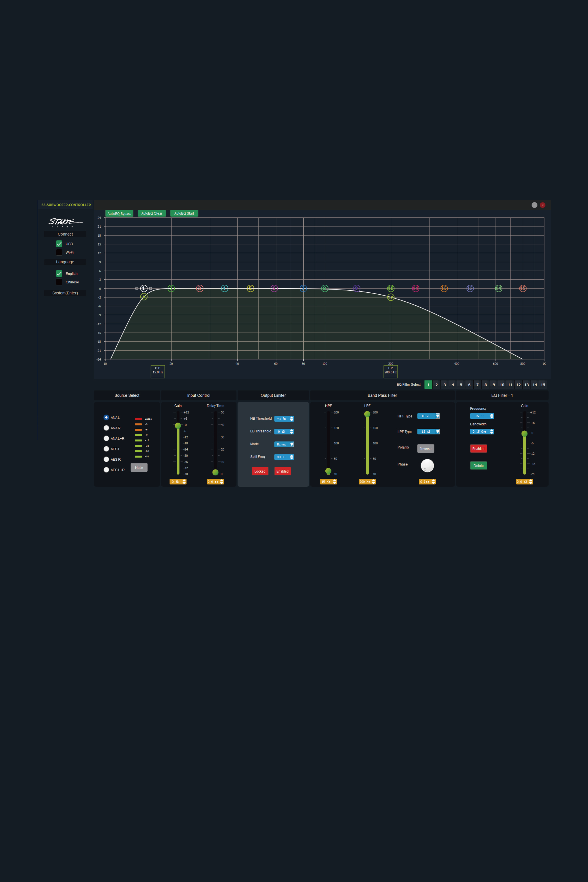Click the Phase rotary knob
This screenshot has height=882, width=588.
point(427,465)
